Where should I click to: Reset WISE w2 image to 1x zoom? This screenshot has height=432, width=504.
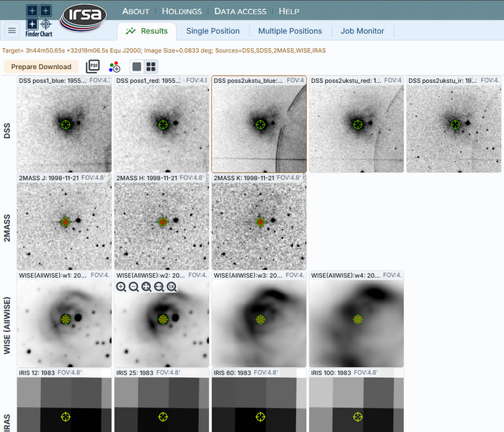pos(171,287)
